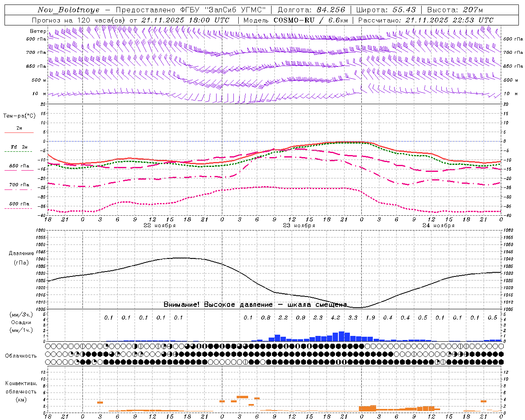This screenshot has height=420, width=525.
Task: Click the 3.3 precipitation value
Action: [x=353, y=317]
